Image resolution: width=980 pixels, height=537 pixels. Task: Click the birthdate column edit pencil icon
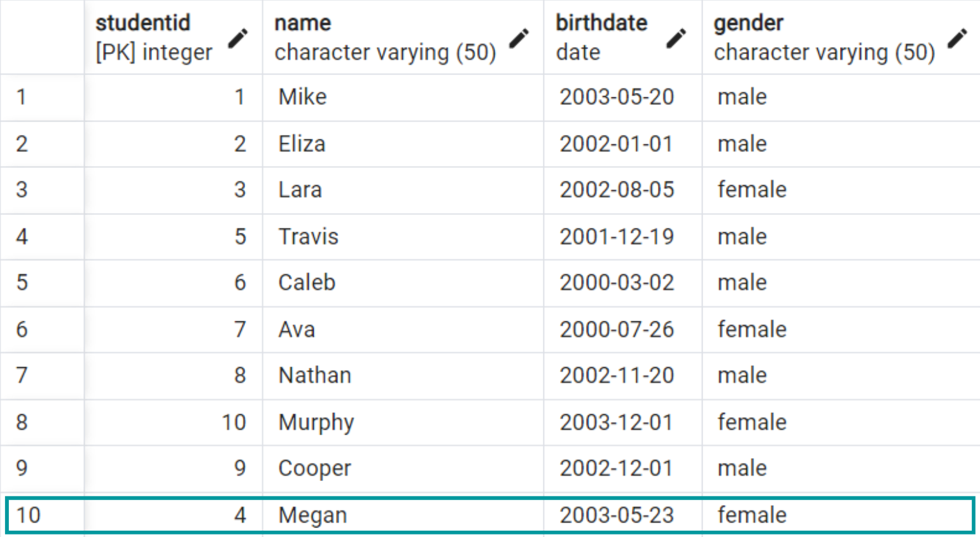[676, 38]
